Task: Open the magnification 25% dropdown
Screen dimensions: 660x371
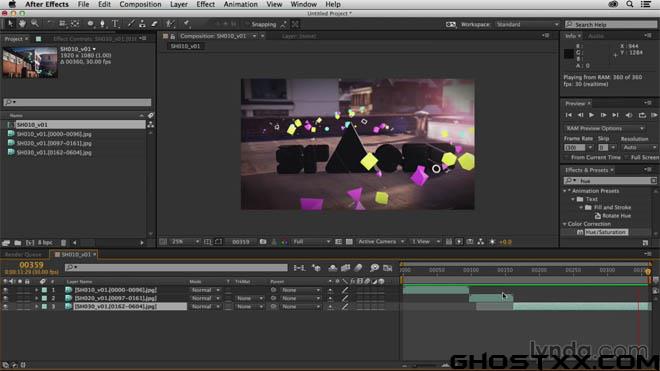Action: pos(185,242)
